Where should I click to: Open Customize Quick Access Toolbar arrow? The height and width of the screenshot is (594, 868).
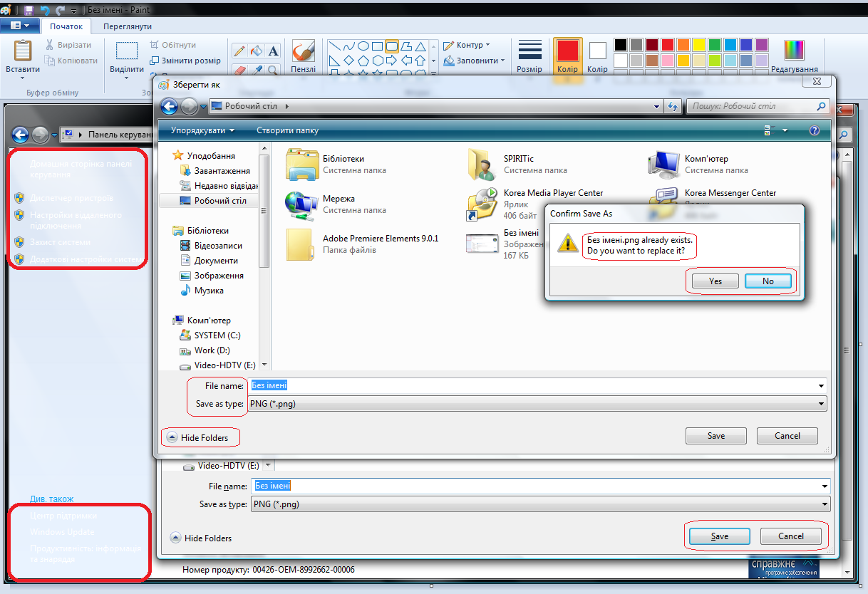click(x=75, y=11)
